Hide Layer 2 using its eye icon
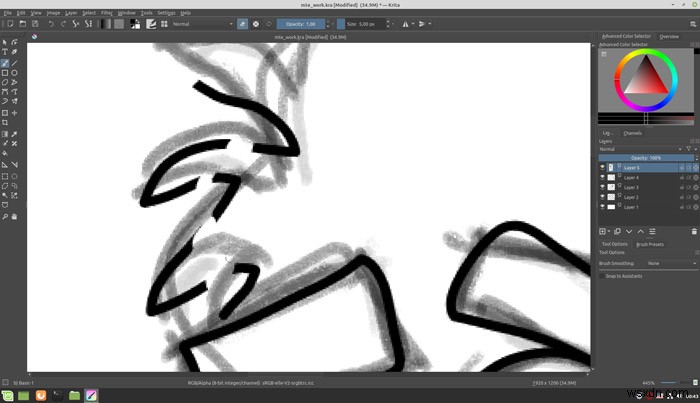The width and height of the screenshot is (700, 403). click(x=602, y=197)
